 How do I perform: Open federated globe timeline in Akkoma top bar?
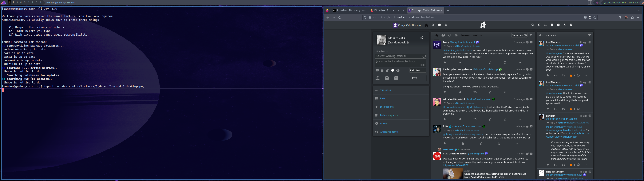446,25
